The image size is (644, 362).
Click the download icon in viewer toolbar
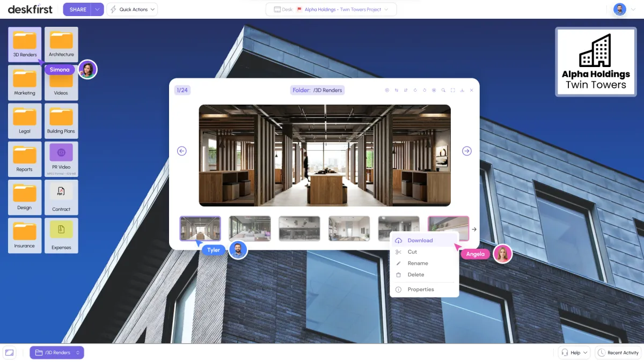pos(462,90)
